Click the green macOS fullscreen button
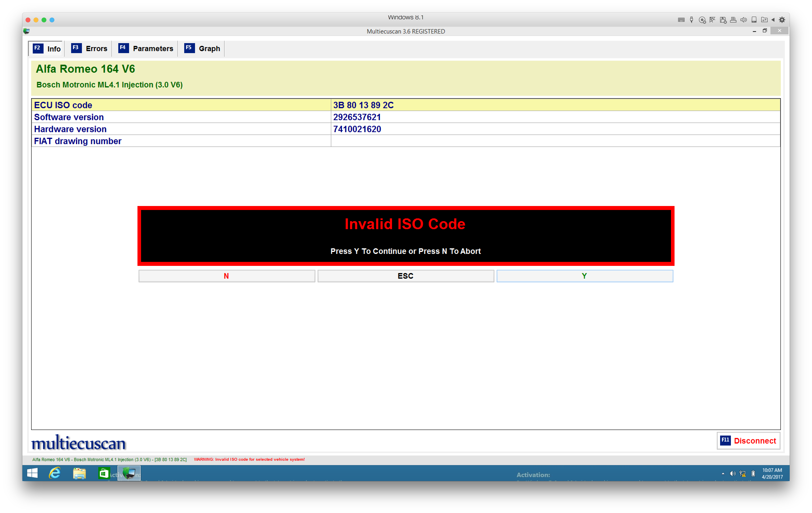This screenshot has width=812, height=513. (44, 20)
